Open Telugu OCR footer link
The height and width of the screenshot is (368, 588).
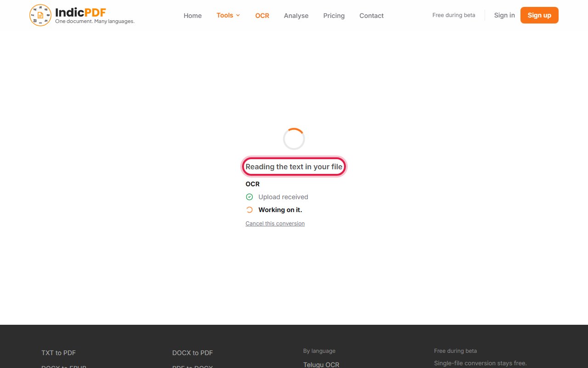(x=321, y=365)
